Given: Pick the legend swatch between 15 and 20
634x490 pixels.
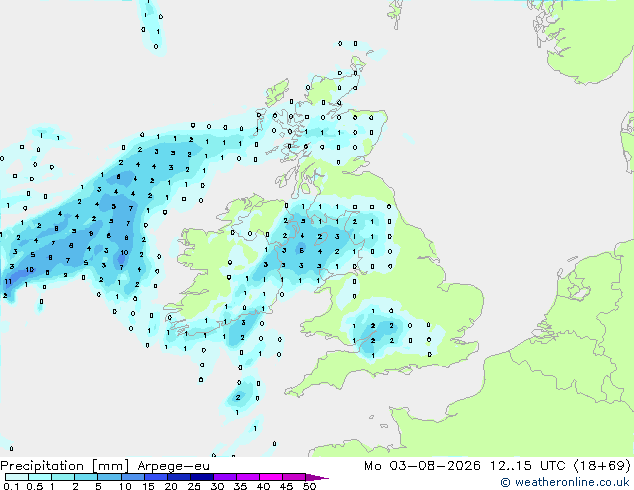Looking at the screenshot, I should click(155, 477).
